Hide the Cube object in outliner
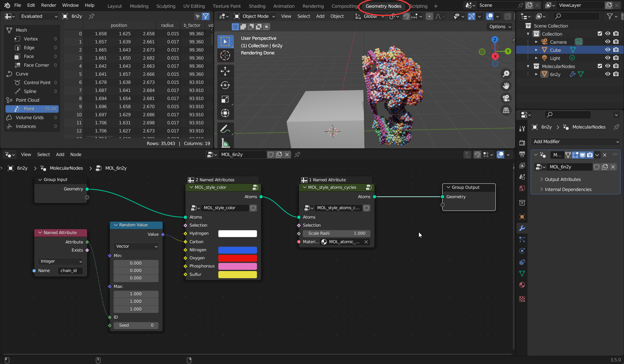This screenshot has width=624, height=364. coord(608,50)
